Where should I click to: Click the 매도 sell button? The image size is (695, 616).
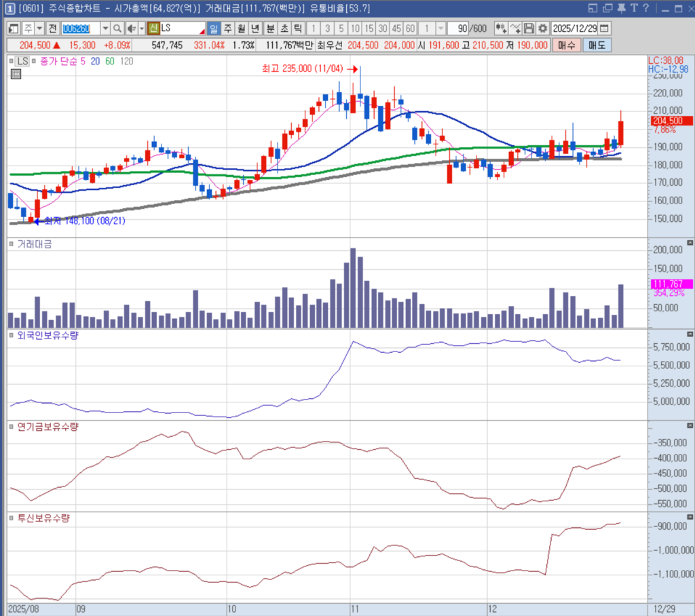[597, 45]
